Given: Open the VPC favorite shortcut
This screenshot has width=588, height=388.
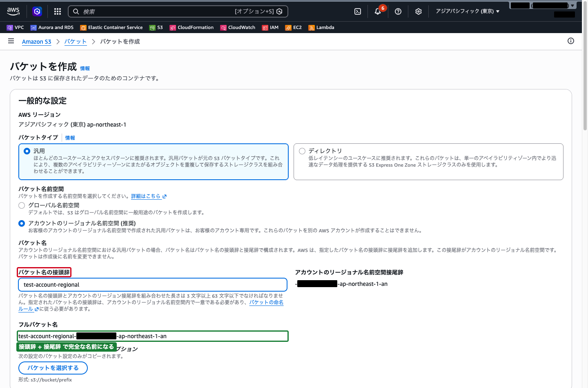Looking at the screenshot, I should coord(16,27).
